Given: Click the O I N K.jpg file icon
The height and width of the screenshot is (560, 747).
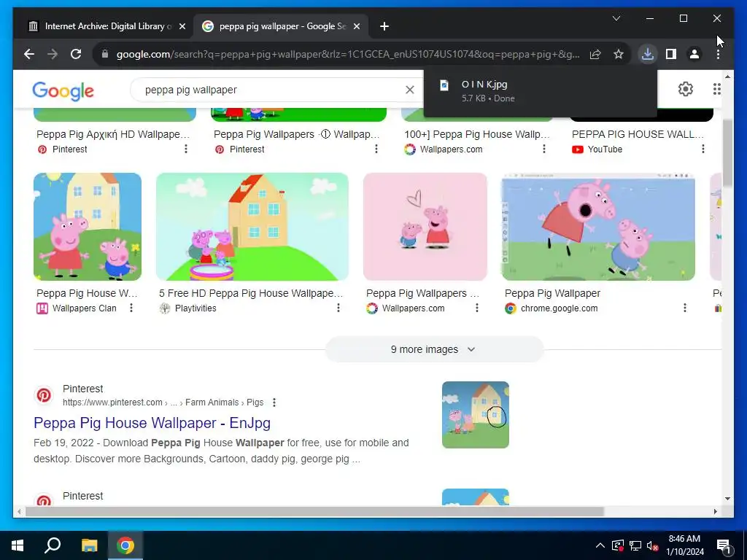Looking at the screenshot, I should (444, 85).
